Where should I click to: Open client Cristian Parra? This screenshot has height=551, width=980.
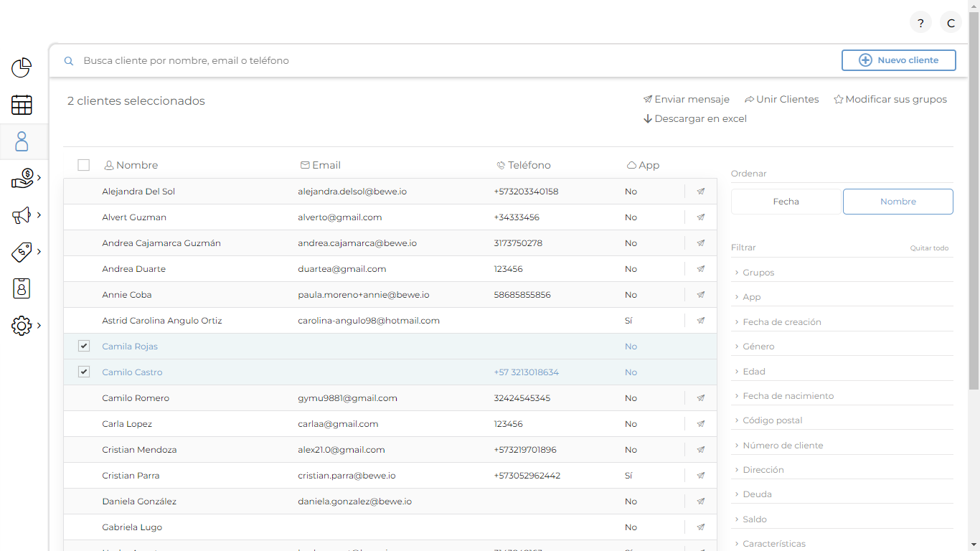[131, 476]
